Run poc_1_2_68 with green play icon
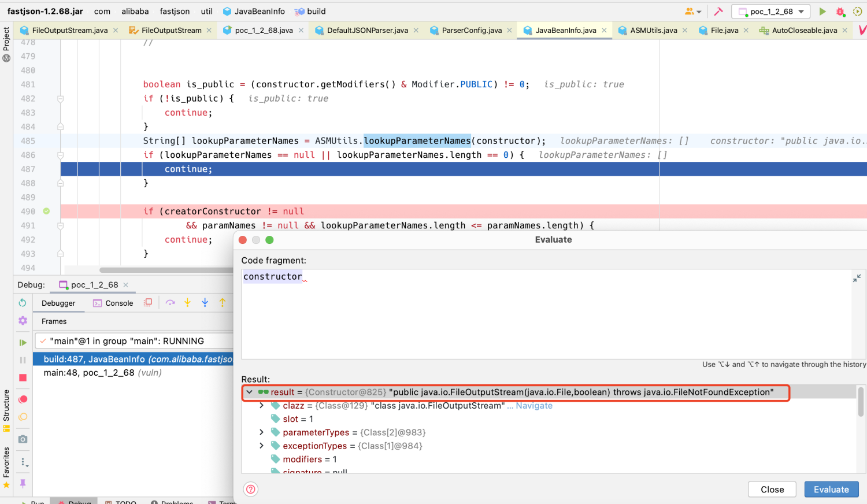This screenshot has height=504, width=867. tap(822, 12)
